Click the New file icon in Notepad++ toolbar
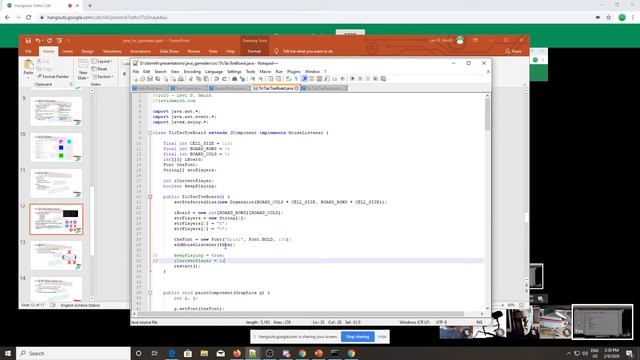The width and height of the screenshot is (640, 360). tap(136, 79)
